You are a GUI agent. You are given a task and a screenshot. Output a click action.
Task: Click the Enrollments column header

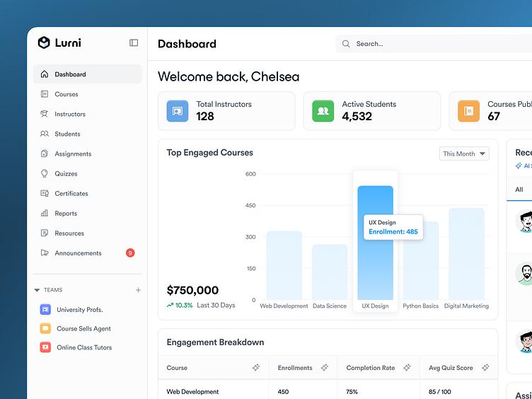(303, 368)
